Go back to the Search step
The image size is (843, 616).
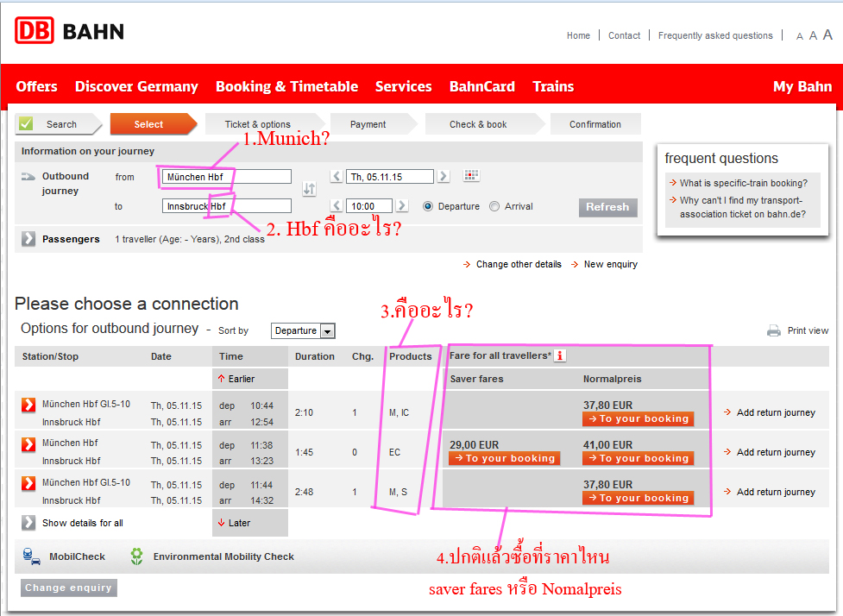[x=58, y=124]
